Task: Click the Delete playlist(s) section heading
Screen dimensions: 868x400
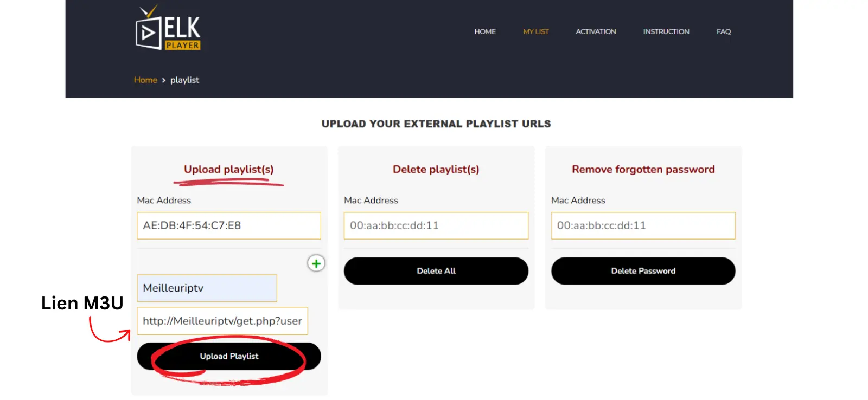Action: (x=436, y=169)
